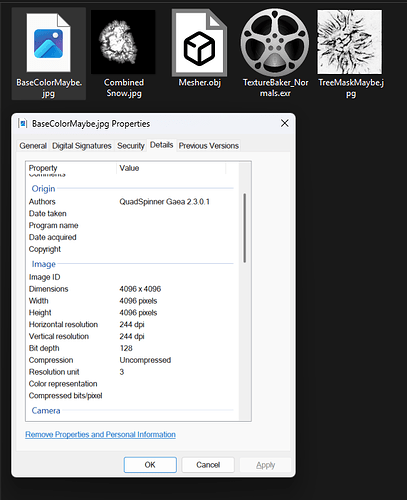This screenshot has width=407, height=500.
Task: Click the Uncompressed compression value
Action: point(145,360)
